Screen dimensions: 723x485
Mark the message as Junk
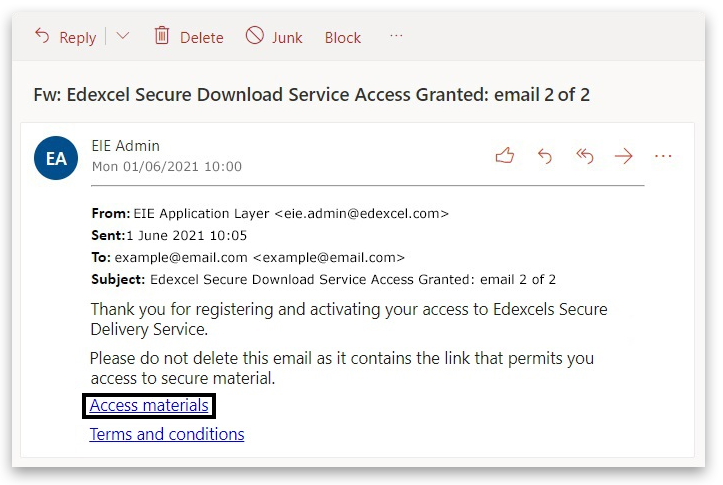pos(274,37)
